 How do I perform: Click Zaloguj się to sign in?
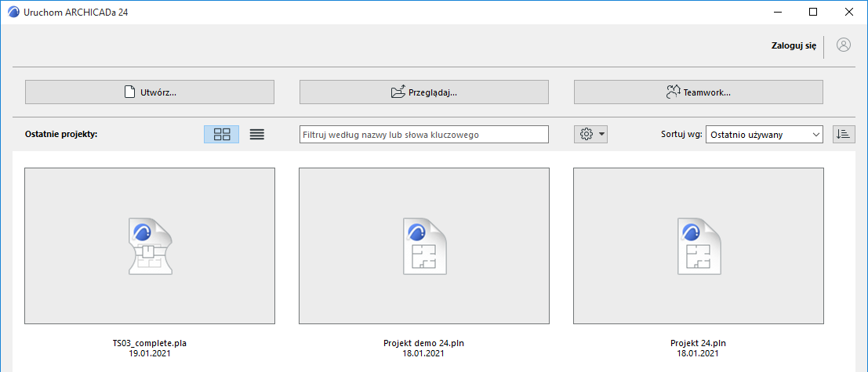pos(794,46)
